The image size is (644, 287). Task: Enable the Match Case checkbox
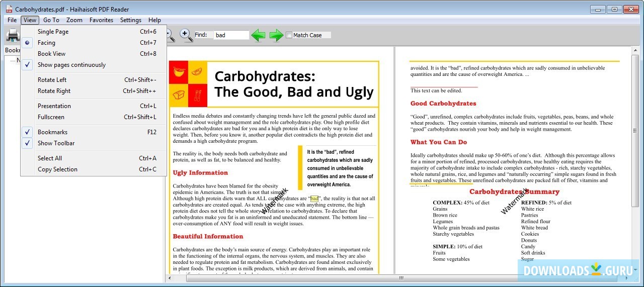(289, 35)
